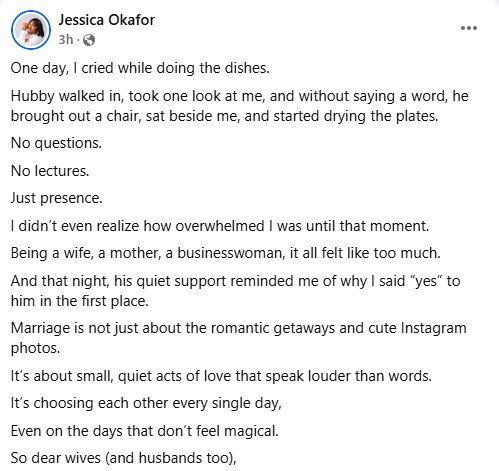Click the line 'small, quiet acts of love'
Image resolution: width=499 pixels, height=471 pixels.
[221, 376]
